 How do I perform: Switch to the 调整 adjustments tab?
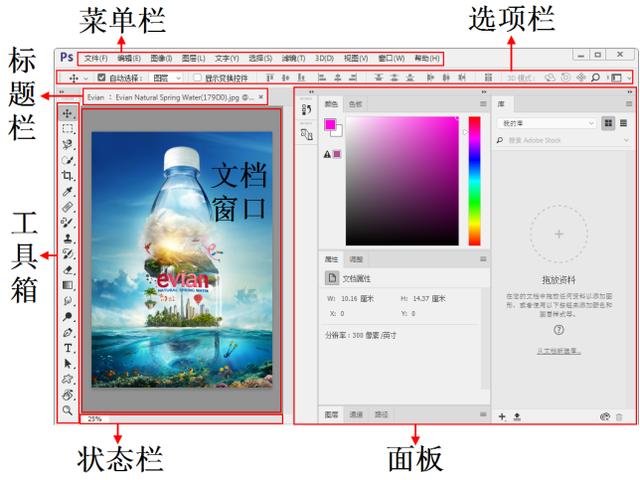[x=356, y=259]
